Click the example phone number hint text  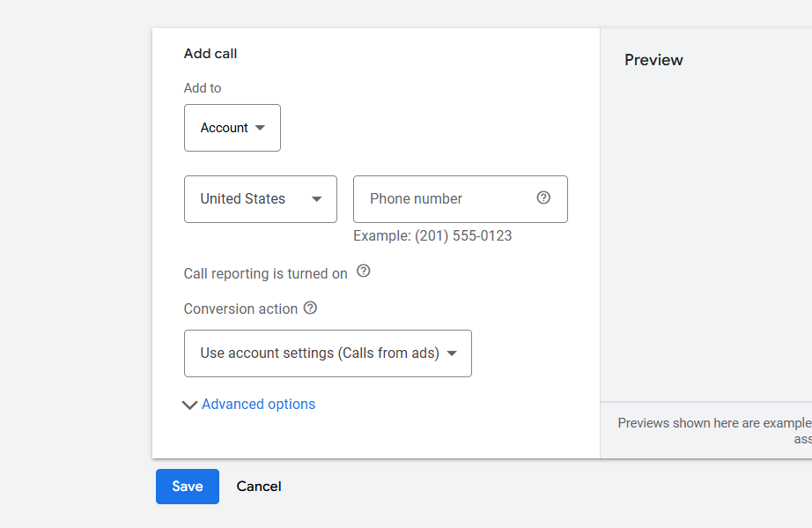coord(432,236)
